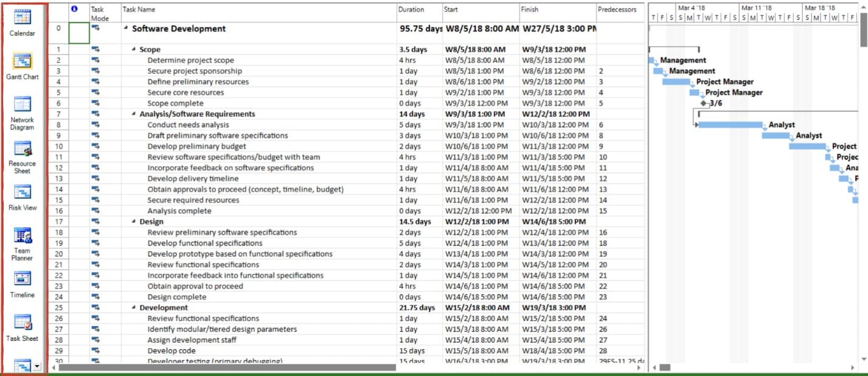Click task mode icon for Analysis complete row
This screenshot has width=868, height=376.
pos(95,211)
